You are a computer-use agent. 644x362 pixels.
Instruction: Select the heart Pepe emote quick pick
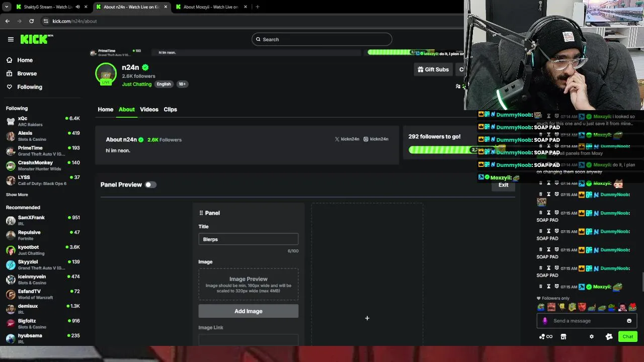(x=633, y=307)
